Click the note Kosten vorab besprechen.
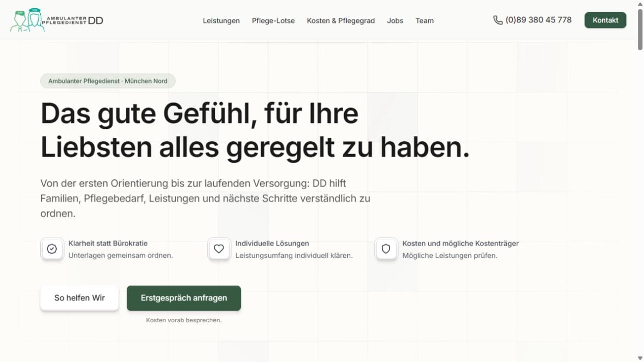644x362 pixels. click(x=184, y=320)
